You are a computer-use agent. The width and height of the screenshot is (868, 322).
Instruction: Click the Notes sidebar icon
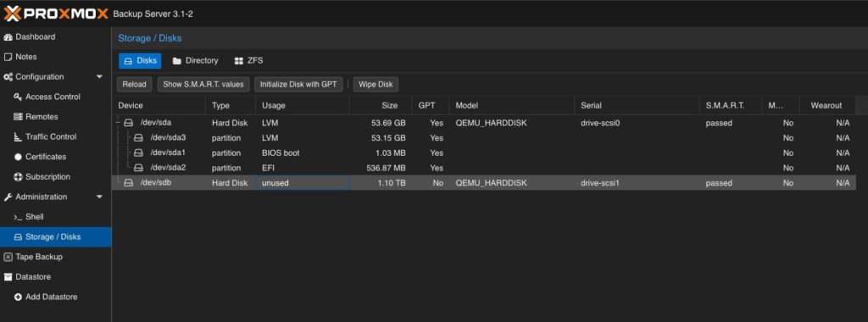(8, 57)
